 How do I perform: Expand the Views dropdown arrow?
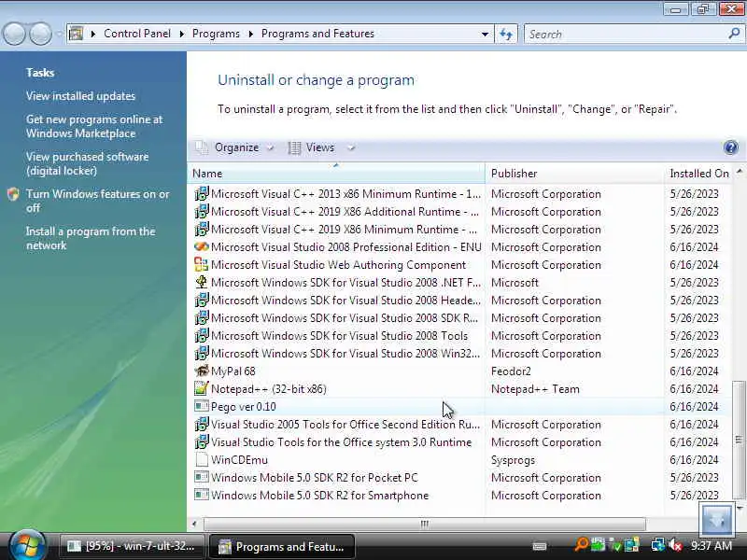tap(351, 148)
